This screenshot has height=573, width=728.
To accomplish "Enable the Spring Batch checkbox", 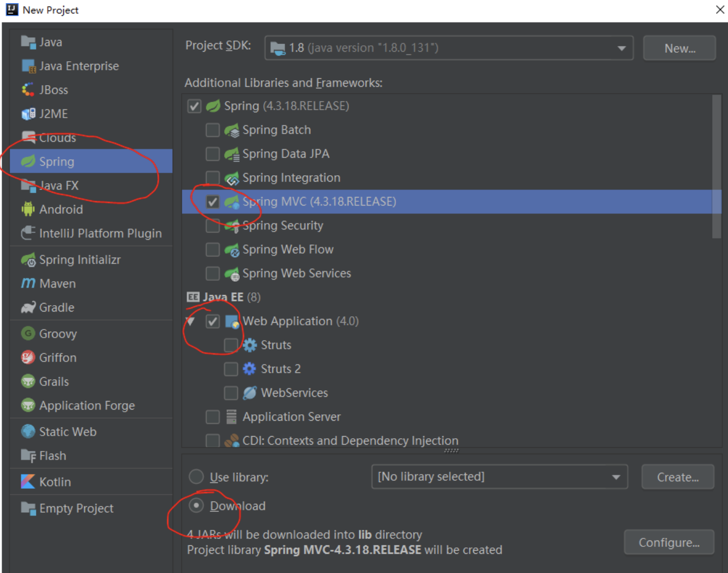I will click(213, 130).
